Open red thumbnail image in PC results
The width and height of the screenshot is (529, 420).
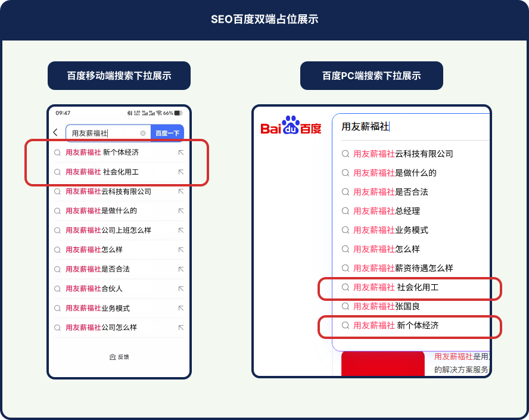point(382,363)
